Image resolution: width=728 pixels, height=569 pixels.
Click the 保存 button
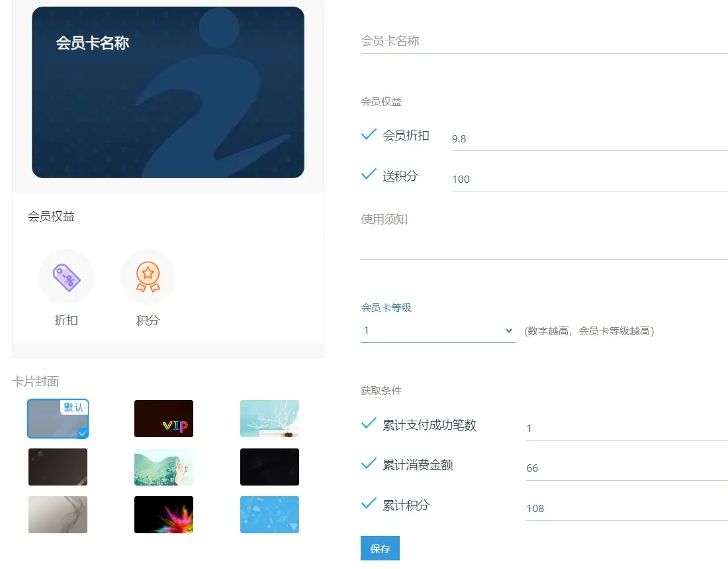380,548
